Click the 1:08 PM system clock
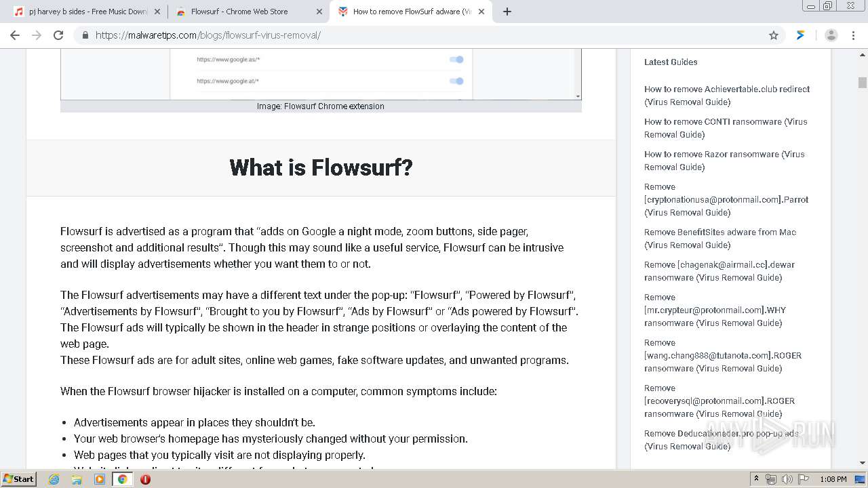Screen dimensions: 868x488 point(833,479)
